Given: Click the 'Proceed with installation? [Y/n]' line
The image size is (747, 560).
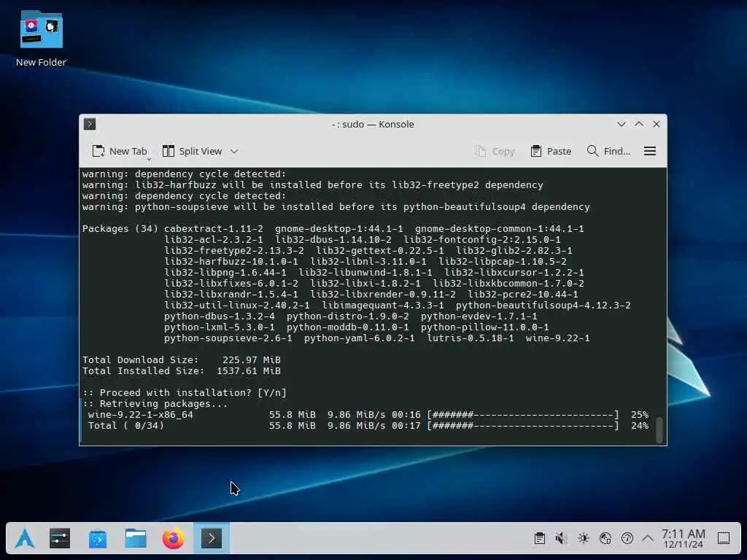Looking at the screenshot, I should click(185, 393).
